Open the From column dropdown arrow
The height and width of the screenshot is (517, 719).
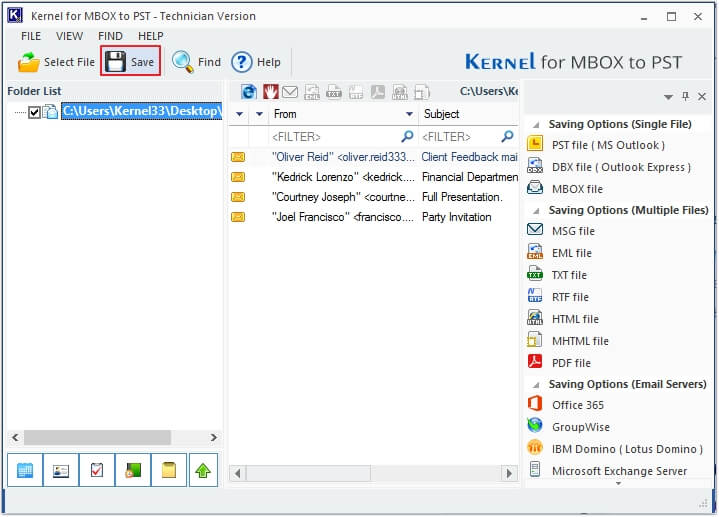pyautogui.click(x=409, y=114)
